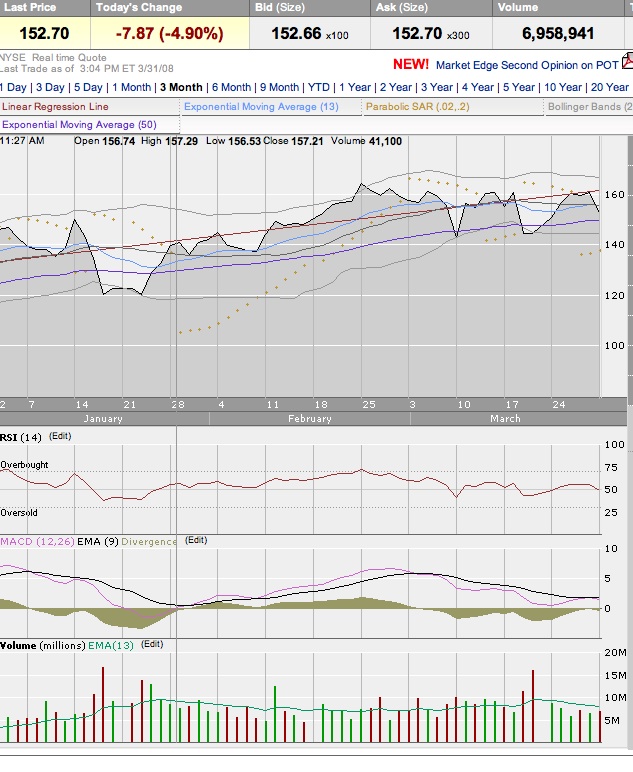The image size is (633, 772).
Task: Select the 1 Day timeframe
Action: pos(14,87)
